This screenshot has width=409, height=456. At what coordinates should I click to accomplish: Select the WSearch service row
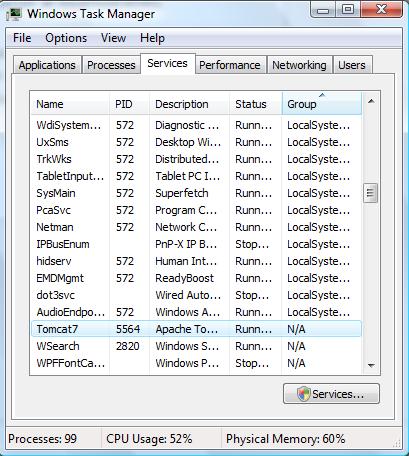pos(196,346)
